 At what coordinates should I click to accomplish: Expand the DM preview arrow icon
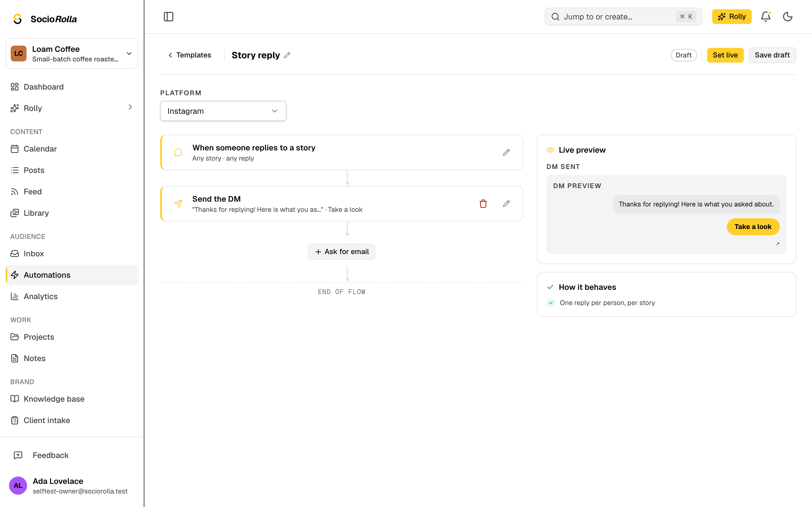click(x=777, y=244)
